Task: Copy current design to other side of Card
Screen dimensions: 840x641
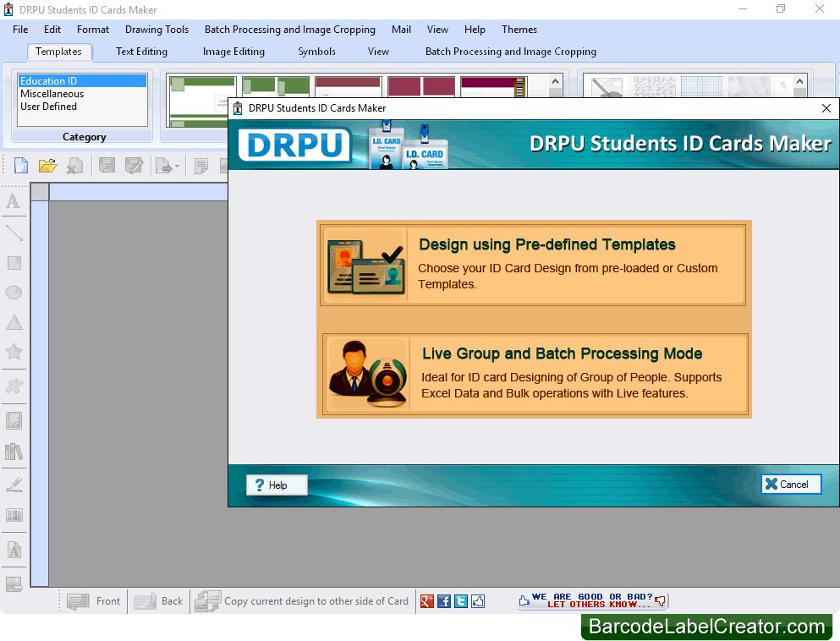Action: (302, 601)
